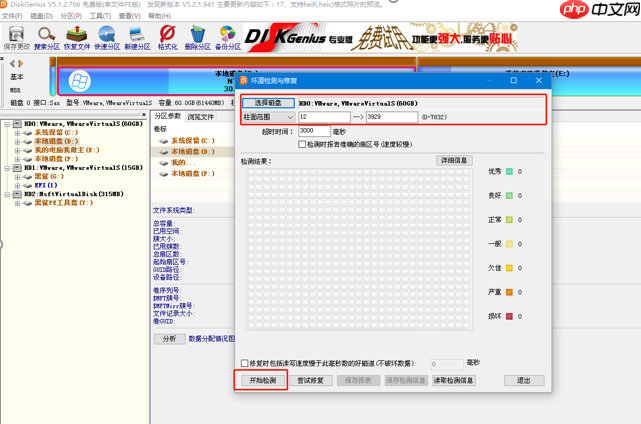Click the timeout field showing 3000
This screenshot has height=424, width=641.
tap(314, 131)
